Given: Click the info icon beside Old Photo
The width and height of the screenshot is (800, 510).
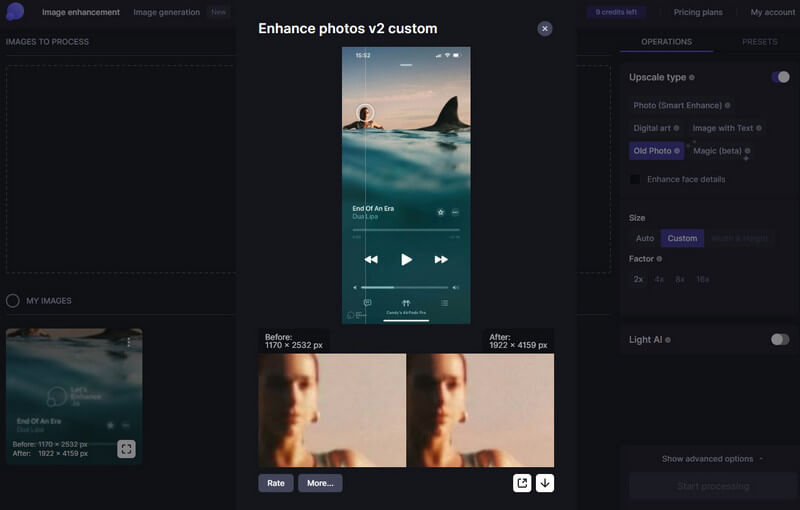Looking at the screenshot, I should point(678,151).
